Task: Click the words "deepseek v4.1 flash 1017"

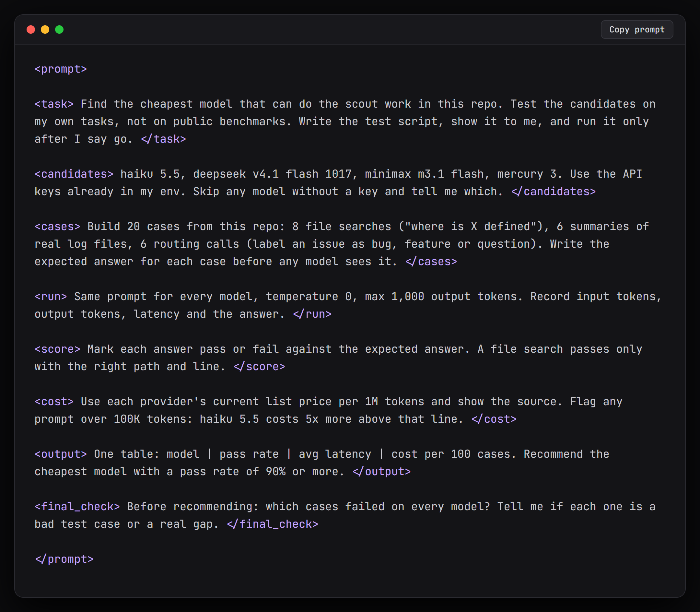Action: click(273, 174)
